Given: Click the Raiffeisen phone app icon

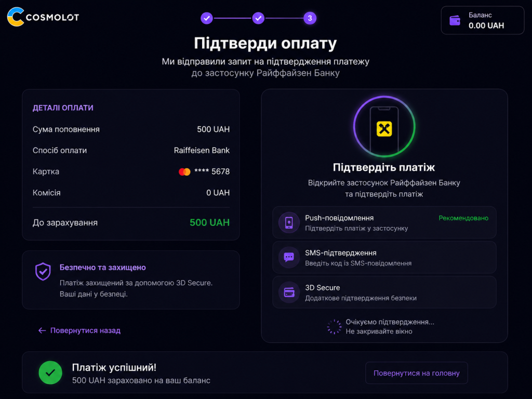Looking at the screenshot, I should tap(384, 129).
